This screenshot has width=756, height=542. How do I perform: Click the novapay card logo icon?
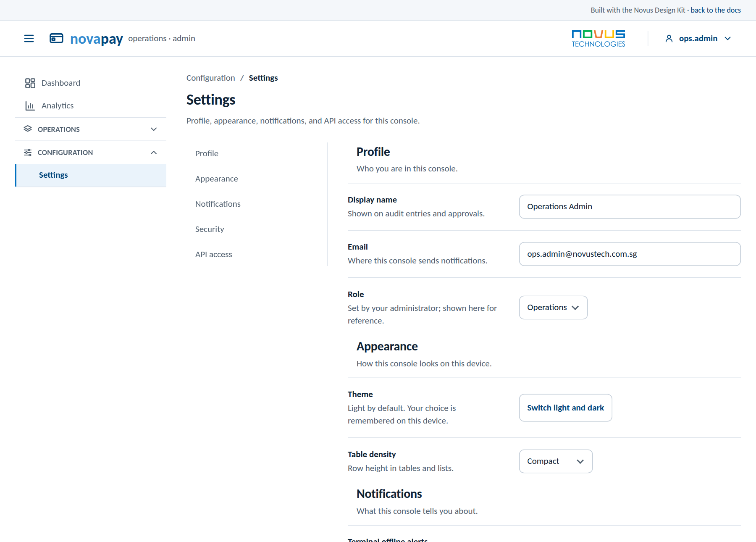(56, 38)
